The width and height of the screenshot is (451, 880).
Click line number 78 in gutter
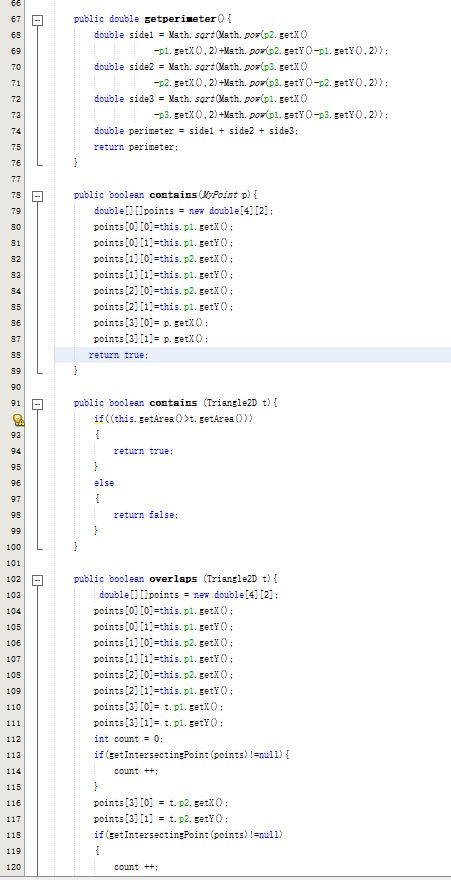pyautogui.click(x=16, y=195)
